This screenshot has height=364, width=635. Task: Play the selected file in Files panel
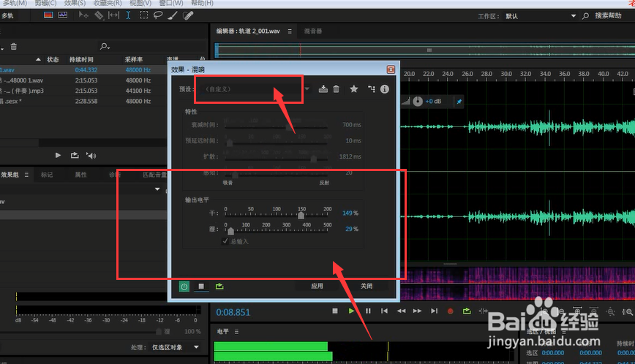pos(58,155)
